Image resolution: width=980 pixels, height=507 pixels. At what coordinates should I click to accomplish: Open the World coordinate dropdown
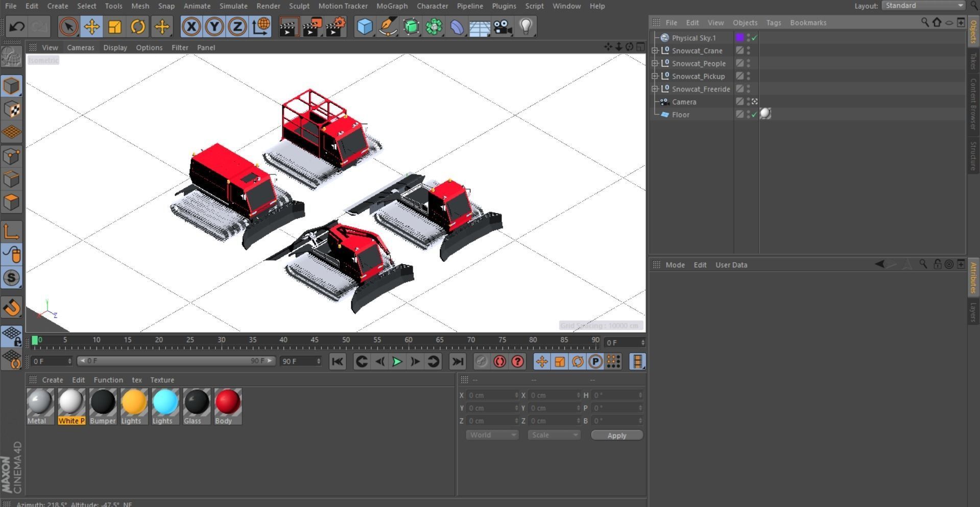coord(492,435)
